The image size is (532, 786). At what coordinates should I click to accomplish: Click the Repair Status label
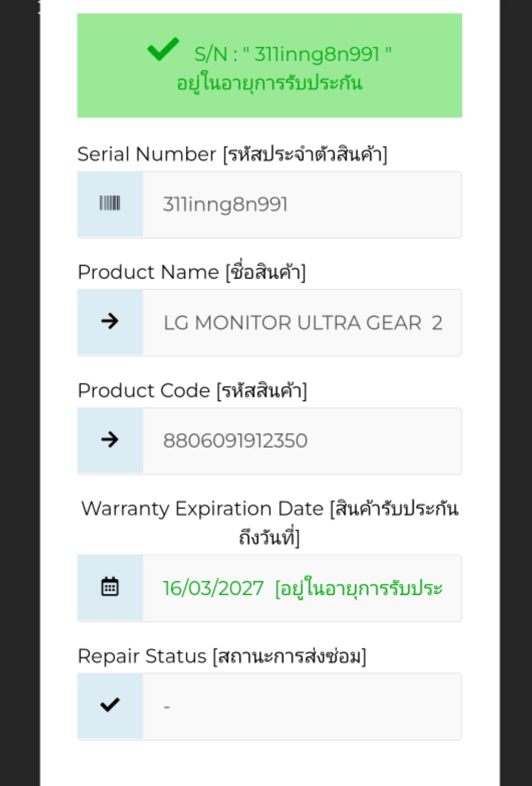pyautogui.click(x=222, y=656)
